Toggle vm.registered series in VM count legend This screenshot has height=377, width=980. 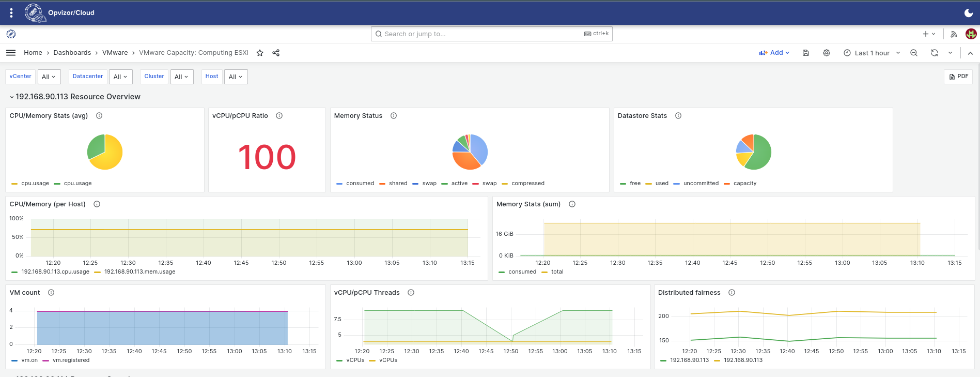pos(71,360)
